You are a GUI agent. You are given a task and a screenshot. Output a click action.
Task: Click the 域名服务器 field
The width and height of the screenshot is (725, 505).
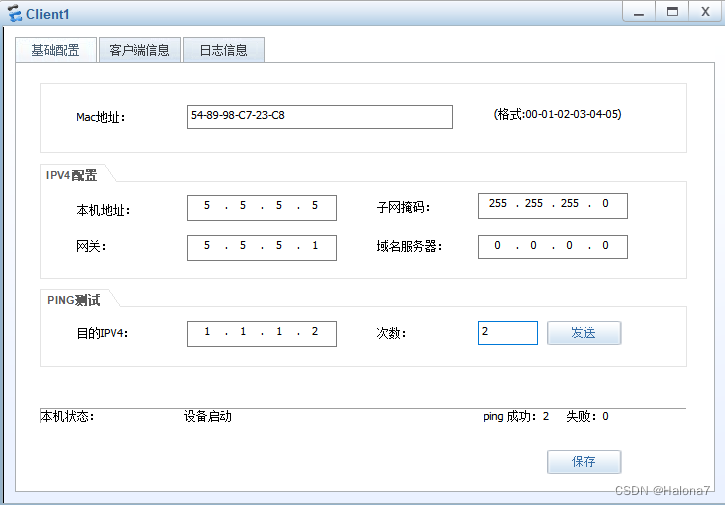553,246
